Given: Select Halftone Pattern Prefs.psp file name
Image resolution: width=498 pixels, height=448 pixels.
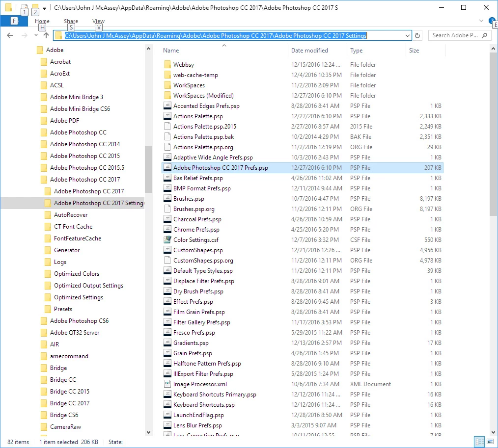Looking at the screenshot, I should tap(207, 364).
